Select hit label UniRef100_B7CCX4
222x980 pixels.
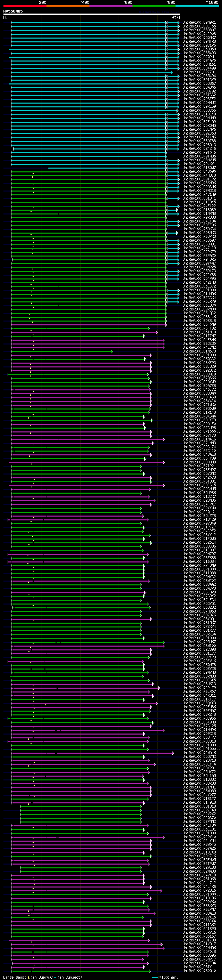tap(199, 298)
